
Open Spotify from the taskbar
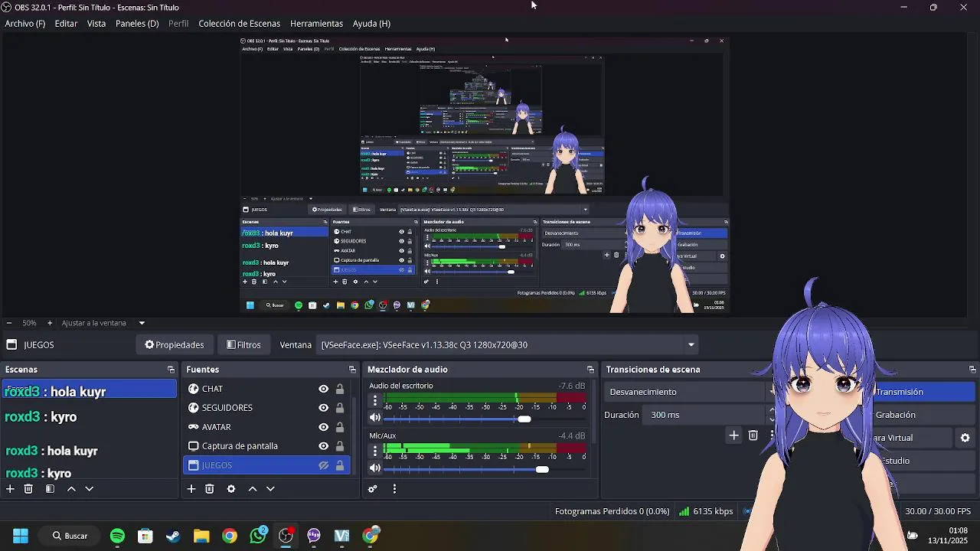117,536
